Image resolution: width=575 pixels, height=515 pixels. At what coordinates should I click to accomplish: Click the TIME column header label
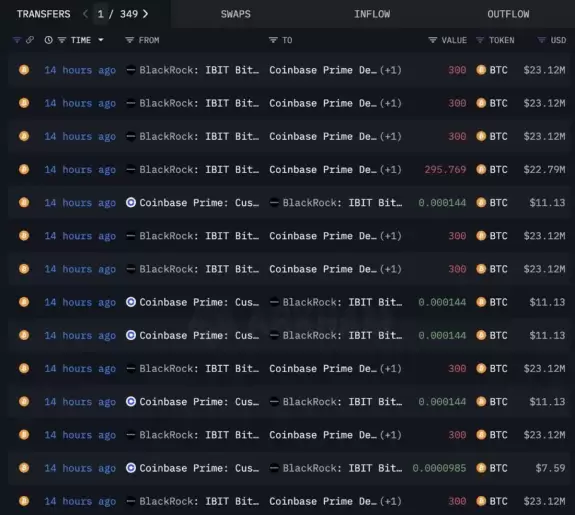(81, 40)
